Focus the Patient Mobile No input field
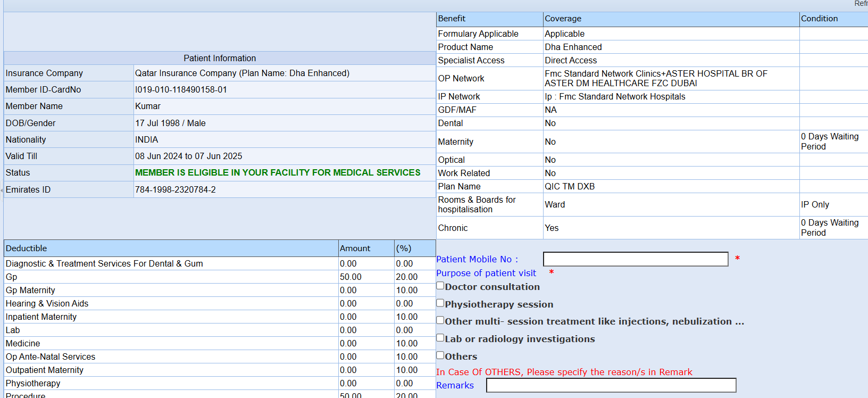868x398 pixels. click(635, 259)
